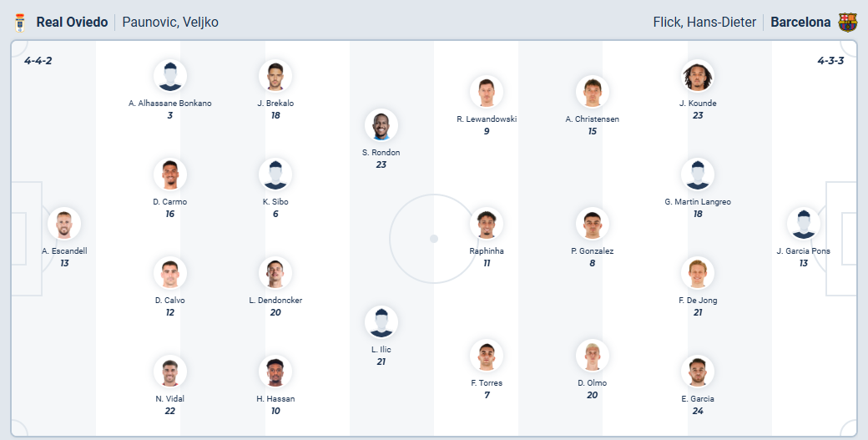Open J. Kounde's player avatar

(698, 76)
